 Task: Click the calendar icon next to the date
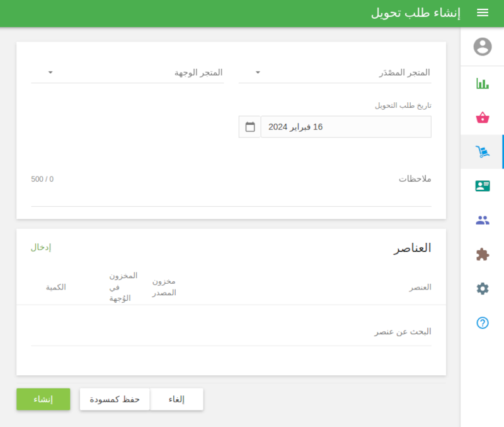point(249,126)
